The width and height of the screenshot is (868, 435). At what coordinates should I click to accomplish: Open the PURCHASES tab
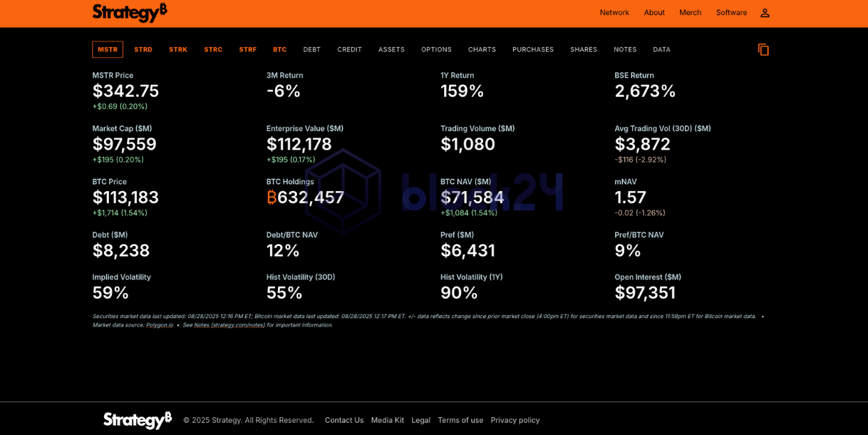point(533,49)
